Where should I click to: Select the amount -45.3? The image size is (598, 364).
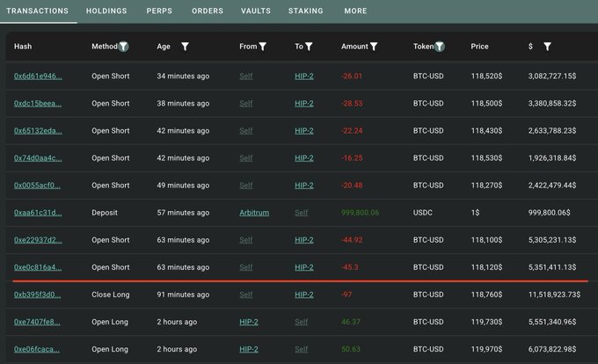(350, 267)
